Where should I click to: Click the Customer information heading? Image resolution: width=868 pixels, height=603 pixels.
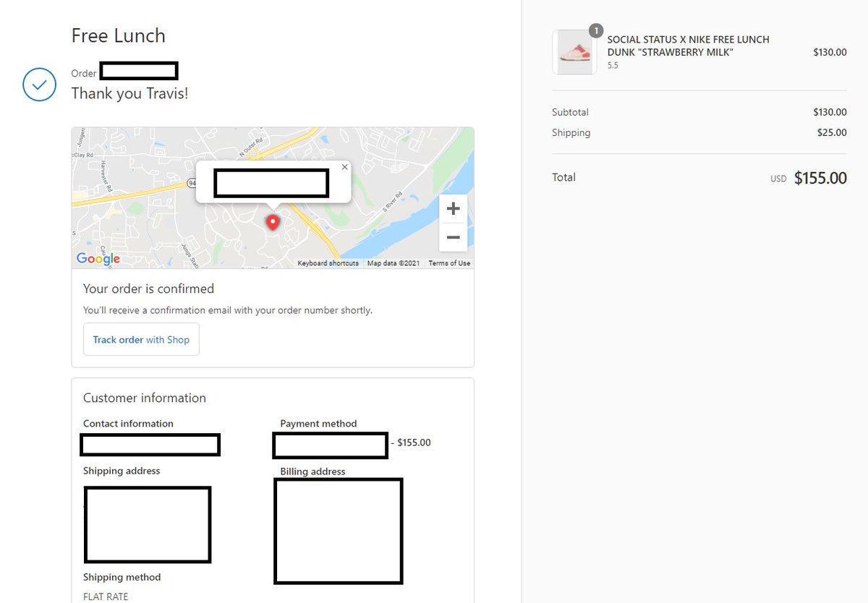pos(145,398)
